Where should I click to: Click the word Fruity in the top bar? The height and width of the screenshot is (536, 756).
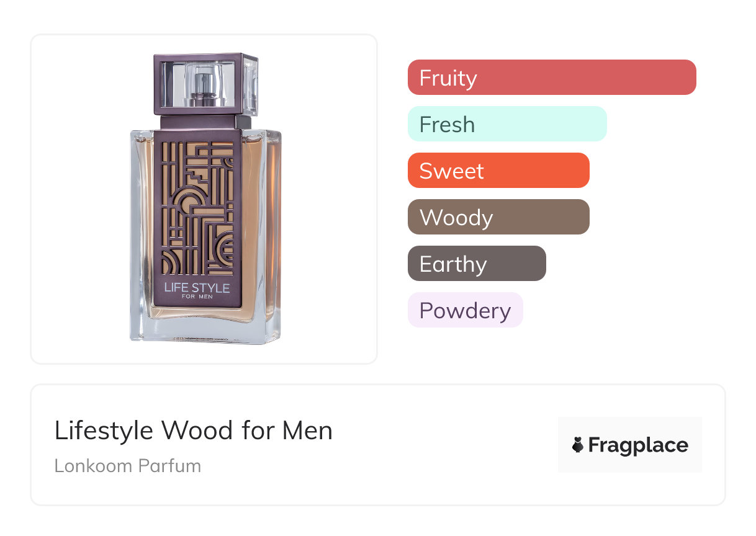448,78
